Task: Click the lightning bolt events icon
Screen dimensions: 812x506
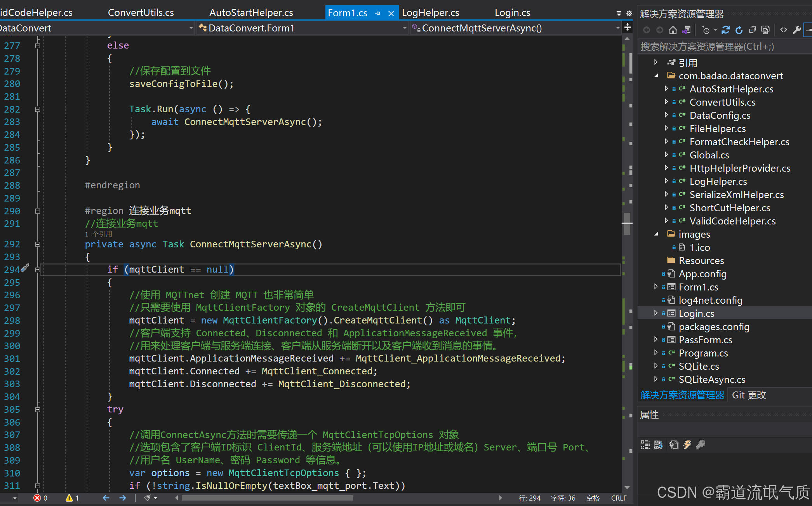Action: click(687, 445)
